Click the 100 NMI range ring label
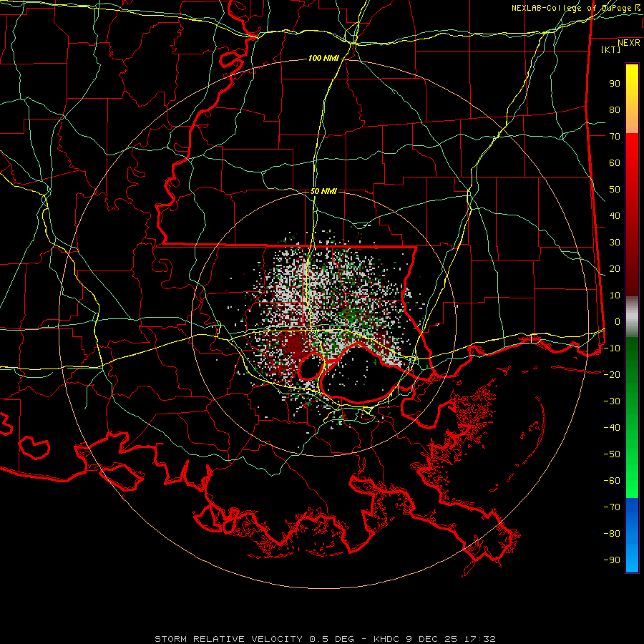 [323, 59]
